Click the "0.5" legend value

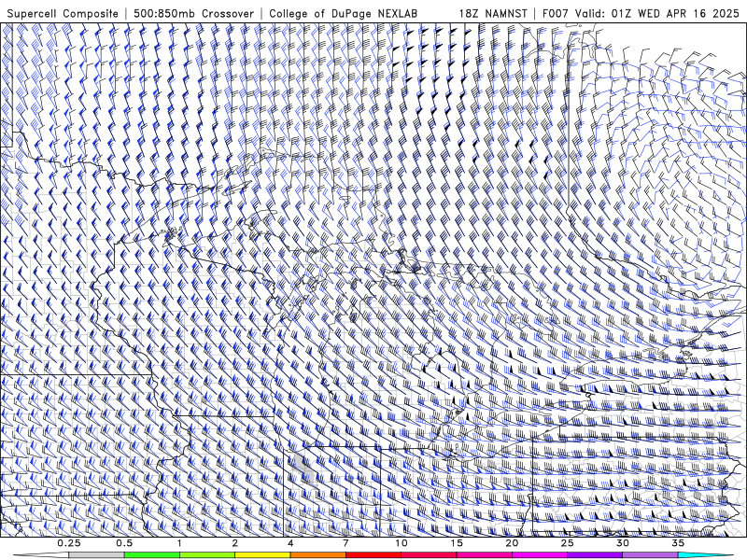tap(124, 543)
